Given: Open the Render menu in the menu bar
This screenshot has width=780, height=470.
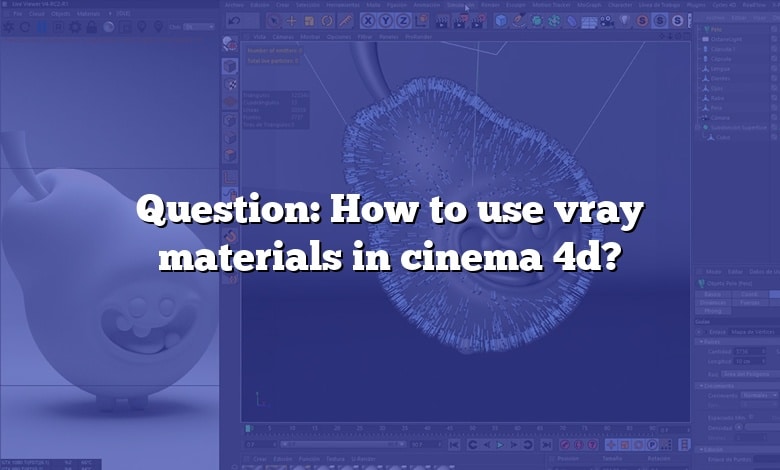Looking at the screenshot, I should tap(490, 4).
